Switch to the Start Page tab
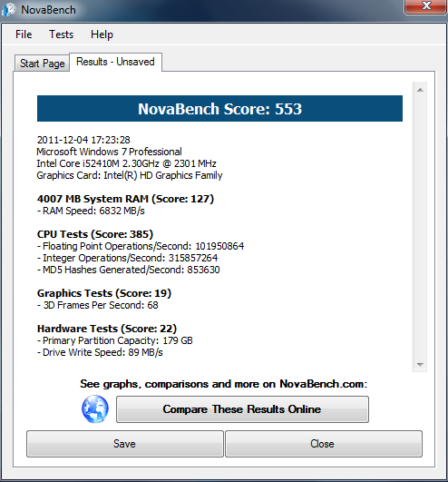 [x=43, y=64]
